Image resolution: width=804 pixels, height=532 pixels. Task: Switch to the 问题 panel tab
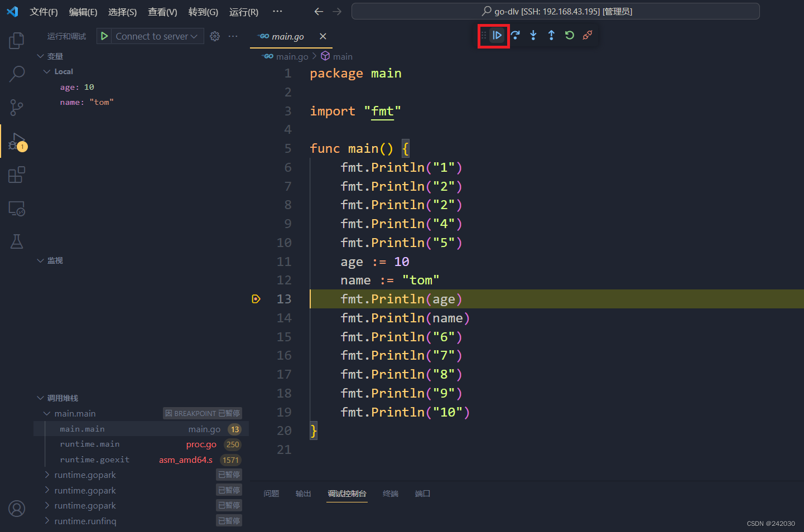[x=272, y=494]
